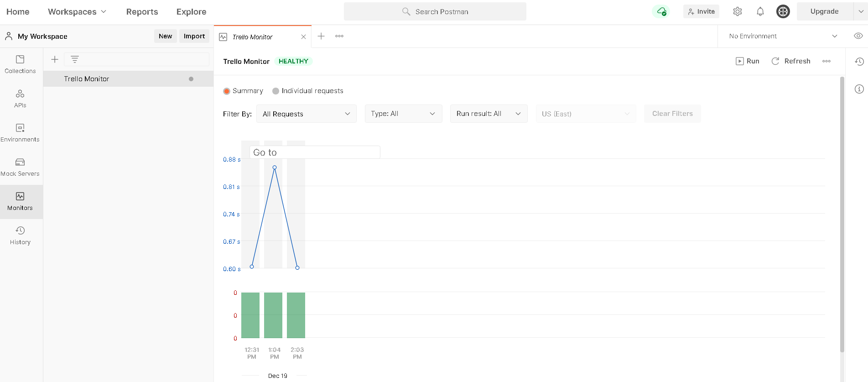Open the No Environment selector

[783, 36]
